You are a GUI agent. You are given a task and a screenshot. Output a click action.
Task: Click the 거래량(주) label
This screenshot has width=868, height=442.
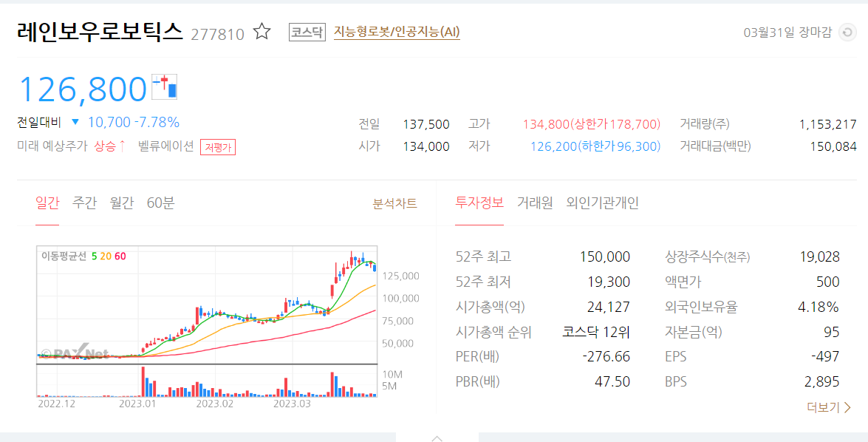click(x=705, y=124)
